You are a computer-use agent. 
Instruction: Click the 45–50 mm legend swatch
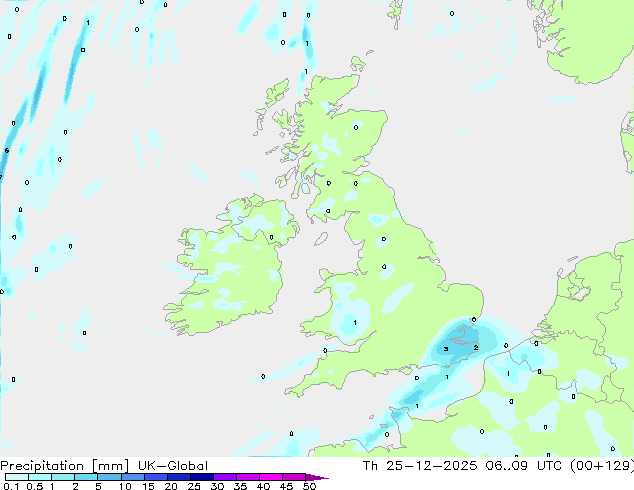pos(294,477)
